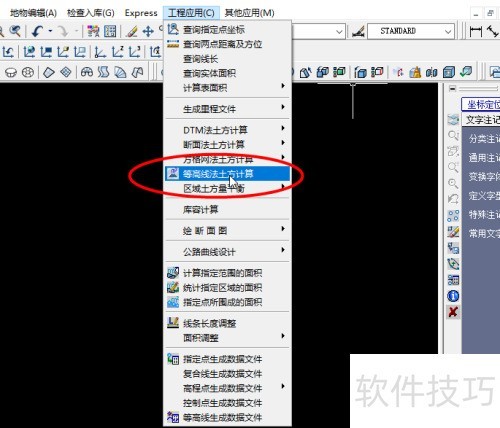500x428 pixels.
Task: Choose 控制点生成数据文件 menu item
Action: pos(228,403)
